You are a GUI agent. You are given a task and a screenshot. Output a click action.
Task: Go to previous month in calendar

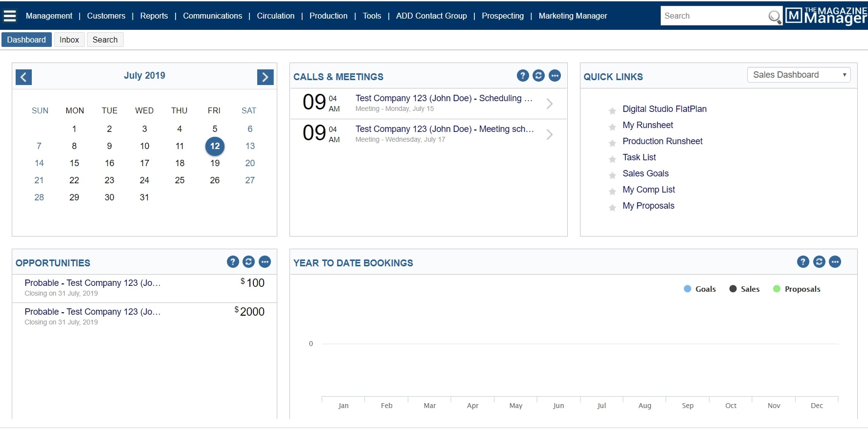pos(23,77)
